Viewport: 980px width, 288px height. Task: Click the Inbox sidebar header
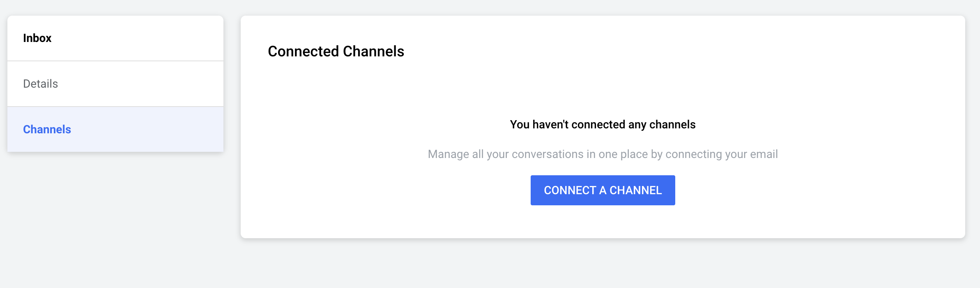37,38
